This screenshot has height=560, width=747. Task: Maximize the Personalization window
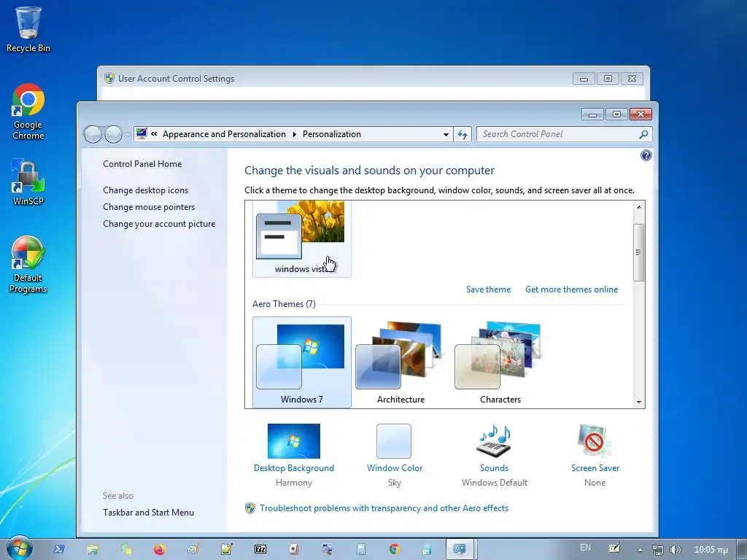click(x=617, y=114)
